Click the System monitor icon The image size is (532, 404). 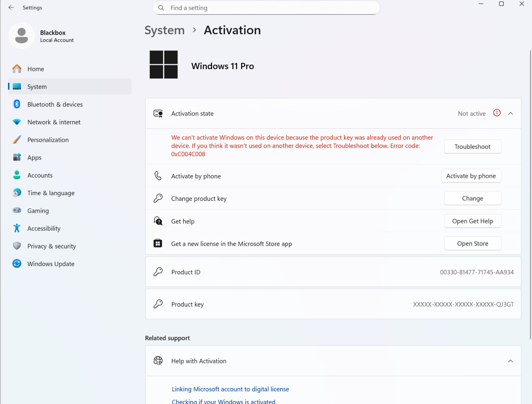click(17, 86)
